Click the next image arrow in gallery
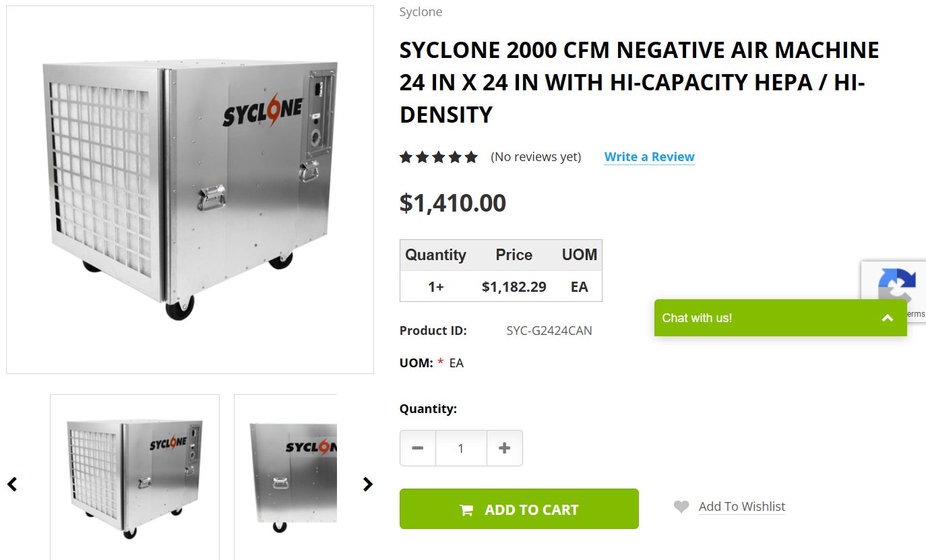This screenshot has width=926, height=560. (x=367, y=484)
